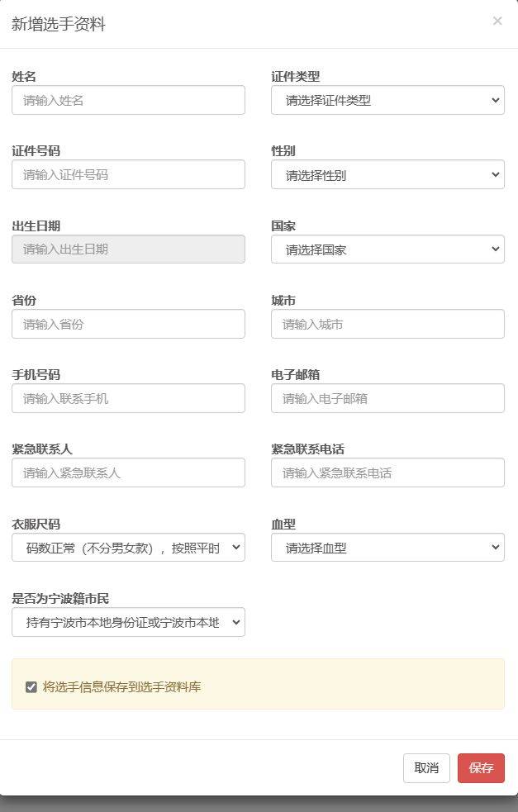Click the 城市 city input box

pos(387,324)
